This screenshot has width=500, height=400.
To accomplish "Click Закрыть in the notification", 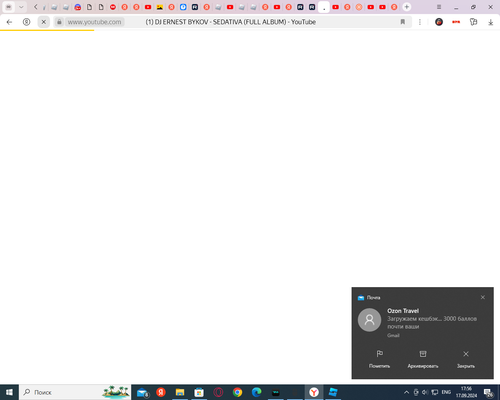I will tap(466, 359).
